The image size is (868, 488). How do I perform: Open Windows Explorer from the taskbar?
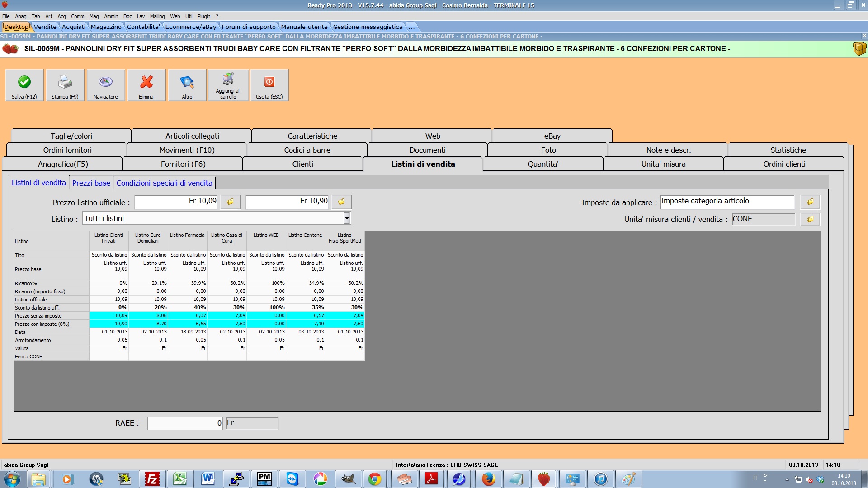point(38,479)
